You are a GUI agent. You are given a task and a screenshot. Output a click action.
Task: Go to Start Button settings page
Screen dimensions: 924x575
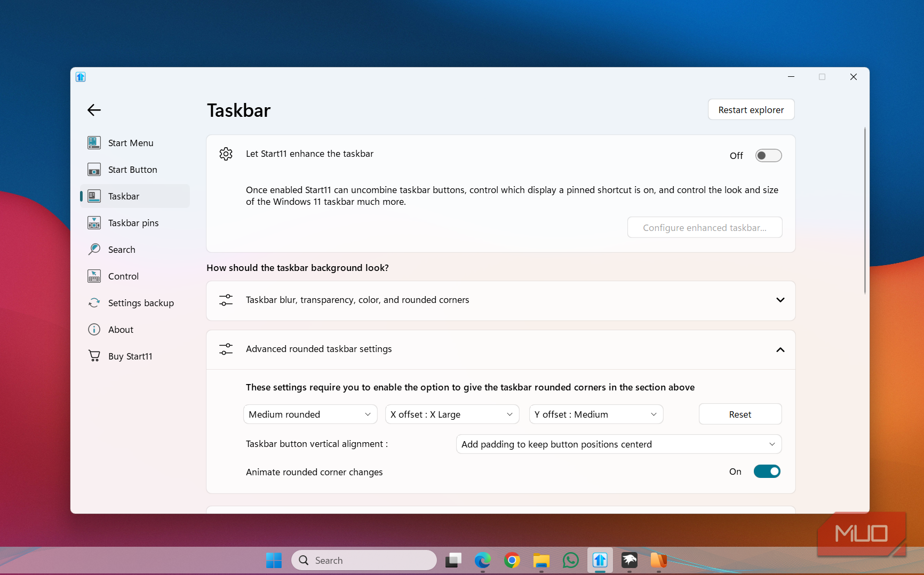tap(135, 170)
